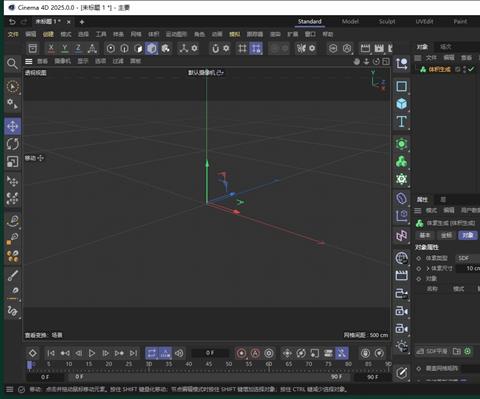The width and height of the screenshot is (480, 399).
Task: Select the 坐标 attribute tab
Action: coord(446,235)
